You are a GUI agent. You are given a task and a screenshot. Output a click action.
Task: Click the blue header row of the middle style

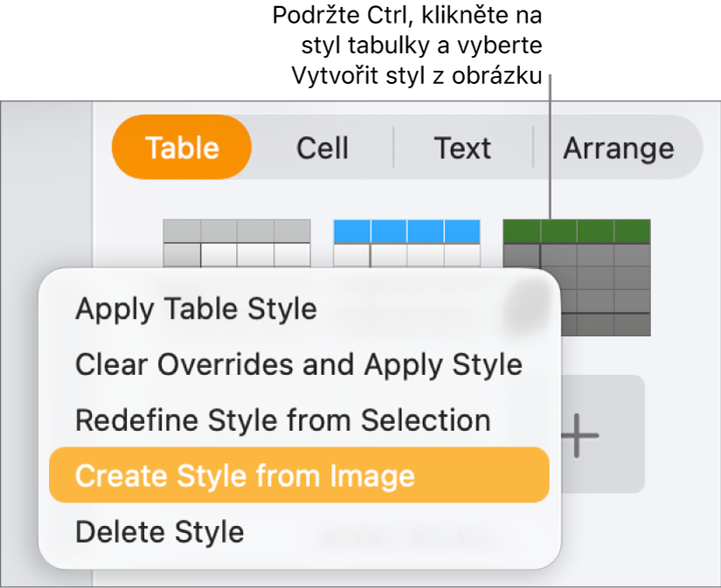[406, 231]
